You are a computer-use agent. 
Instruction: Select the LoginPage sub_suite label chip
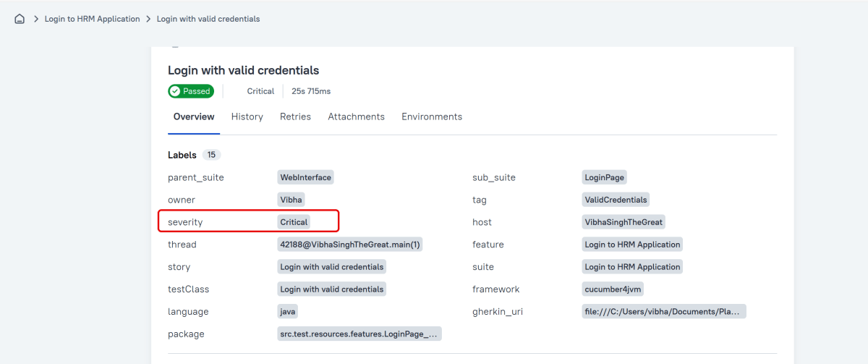coord(604,177)
